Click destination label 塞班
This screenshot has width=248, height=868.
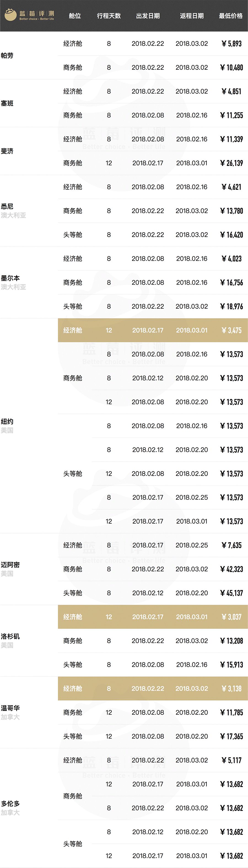(x=7, y=103)
